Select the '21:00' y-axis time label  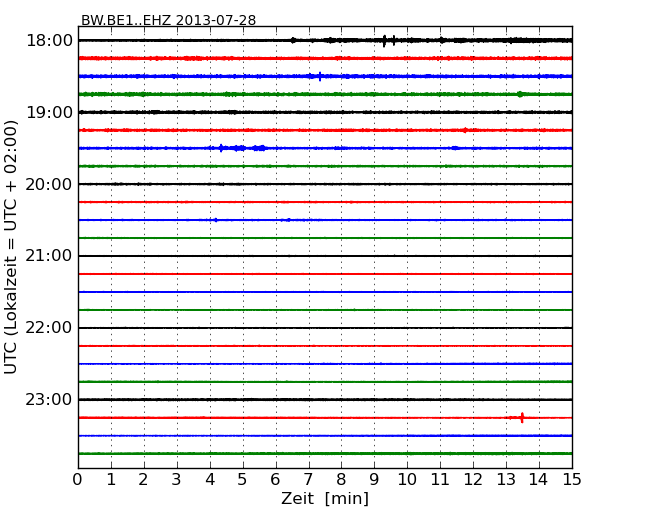coord(49,256)
